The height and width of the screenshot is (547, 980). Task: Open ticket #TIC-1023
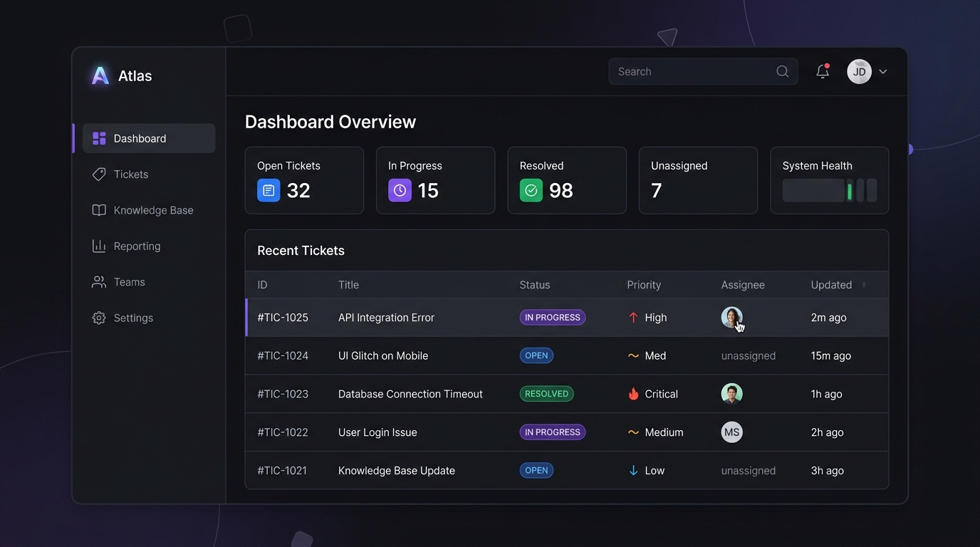(x=283, y=394)
